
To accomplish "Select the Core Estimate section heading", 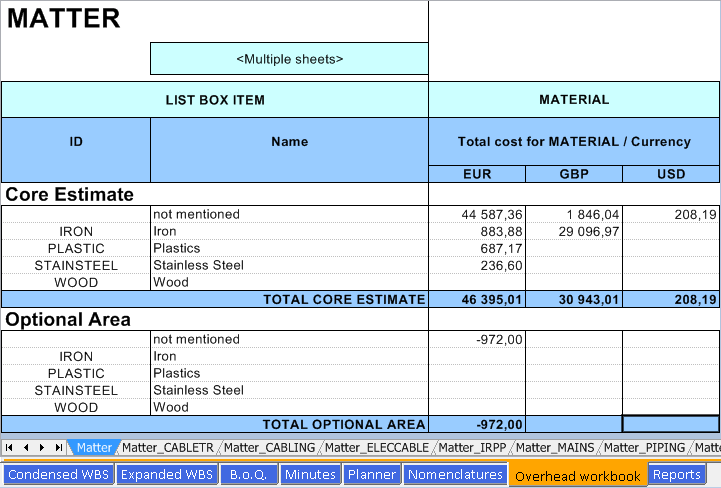I will pyautogui.click(x=69, y=194).
